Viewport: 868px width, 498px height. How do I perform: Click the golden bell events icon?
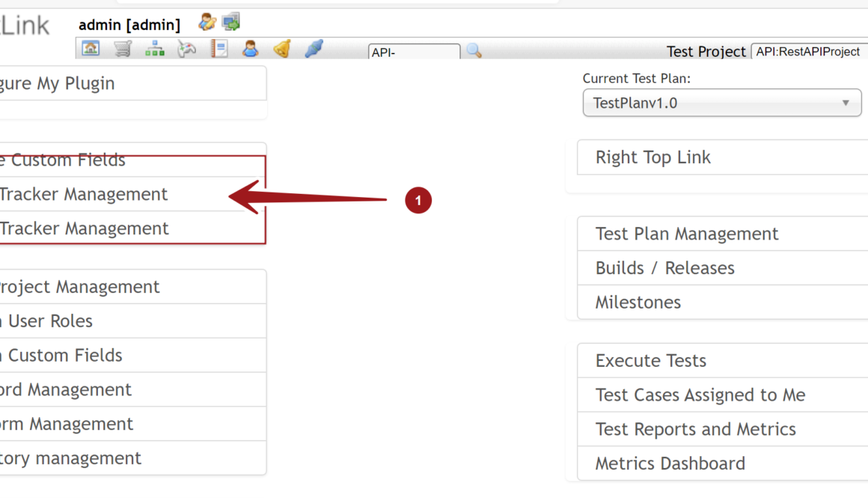(x=282, y=49)
